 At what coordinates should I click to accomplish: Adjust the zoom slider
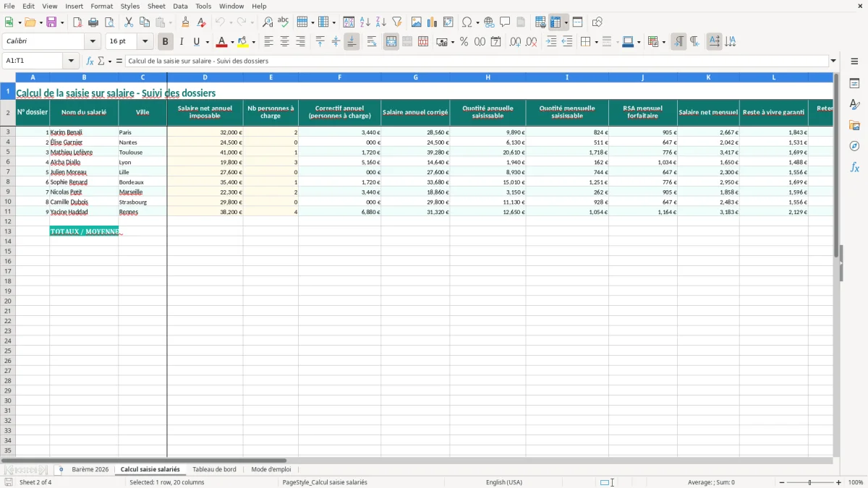point(810,482)
